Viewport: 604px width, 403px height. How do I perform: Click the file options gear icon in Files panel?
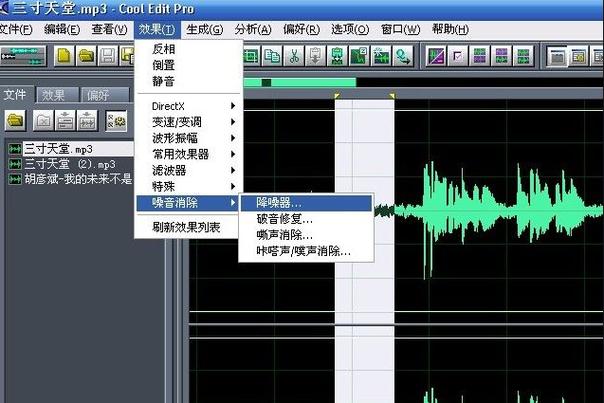117,121
